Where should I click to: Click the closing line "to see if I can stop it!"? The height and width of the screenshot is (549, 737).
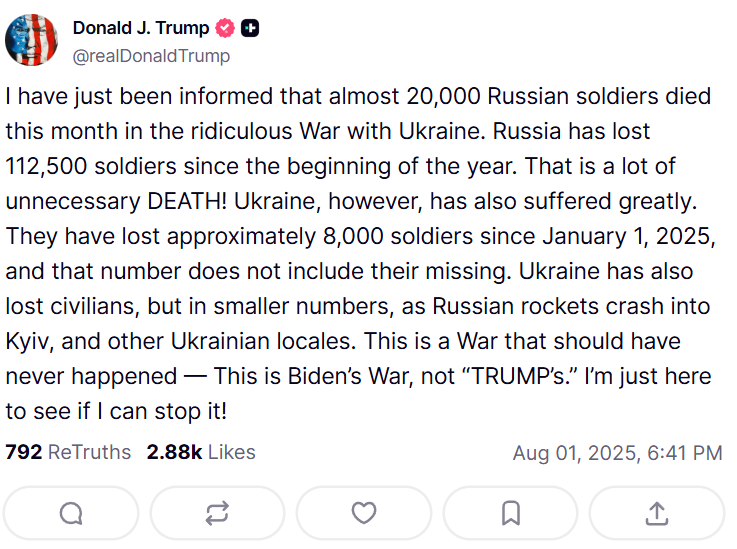click(118, 411)
